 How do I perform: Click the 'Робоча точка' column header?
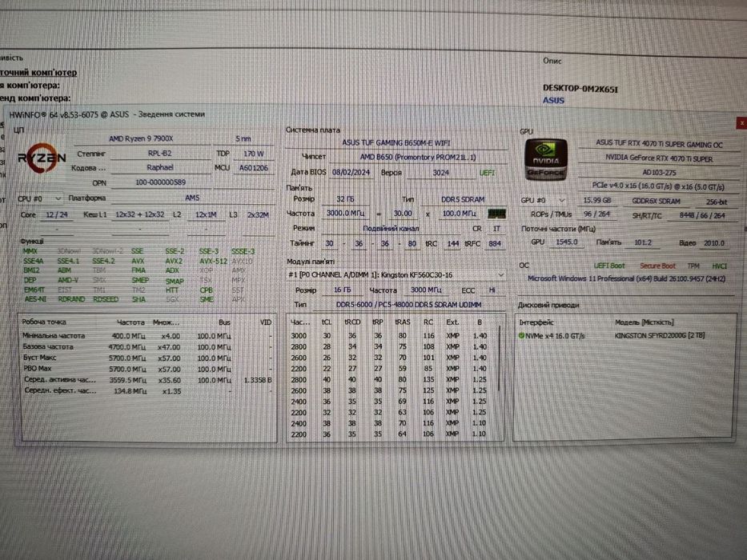pyautogui.click(x=44, y=322)
